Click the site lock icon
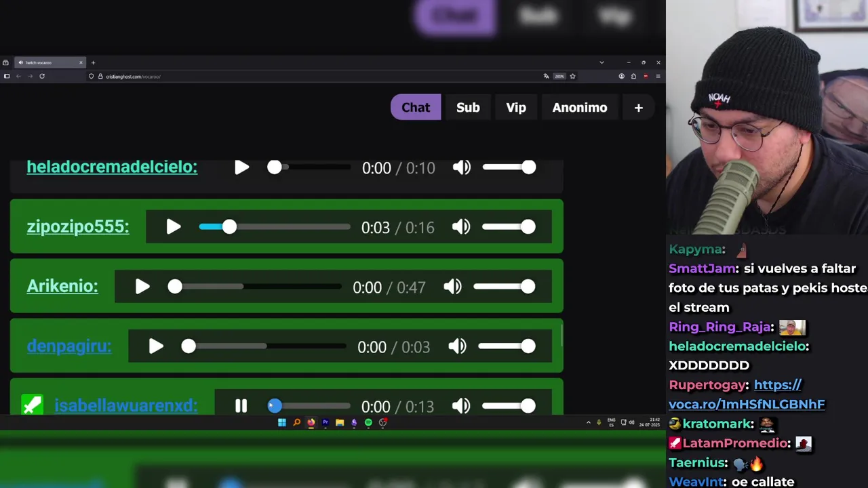Screen dimensions: 868x488 point(100,77)
